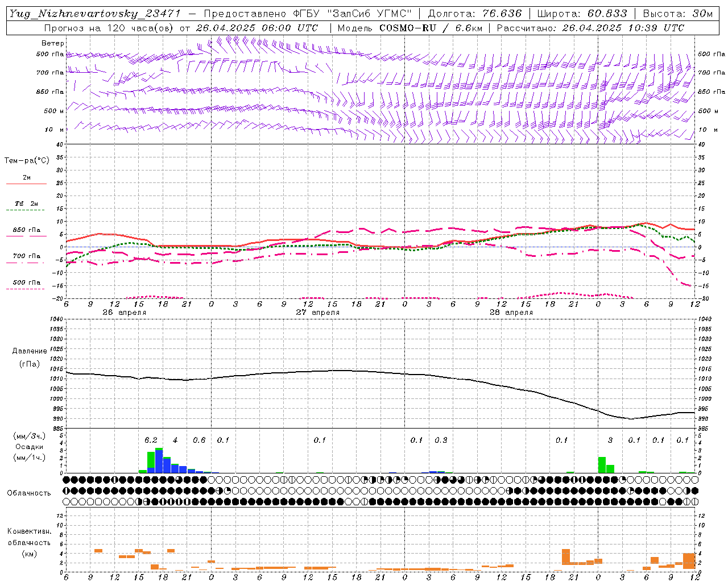Click the 500 гПа label on right of wind panel

(712, 54)
